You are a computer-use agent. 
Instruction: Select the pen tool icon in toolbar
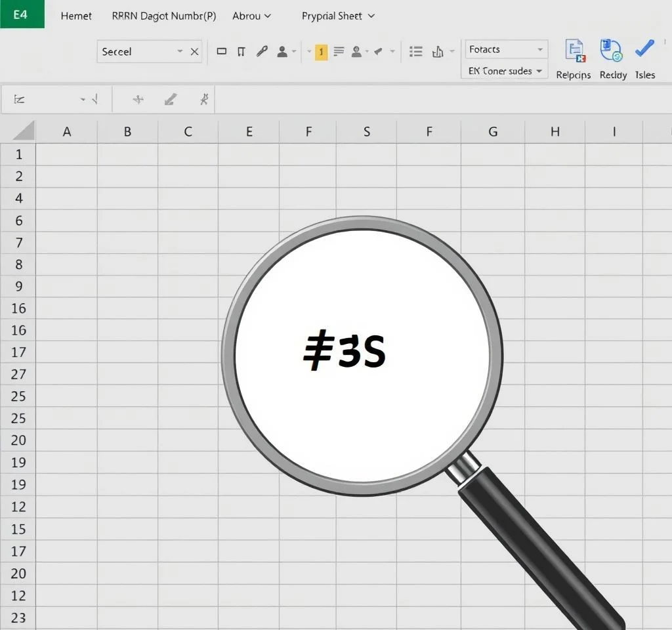pos(262,51)
